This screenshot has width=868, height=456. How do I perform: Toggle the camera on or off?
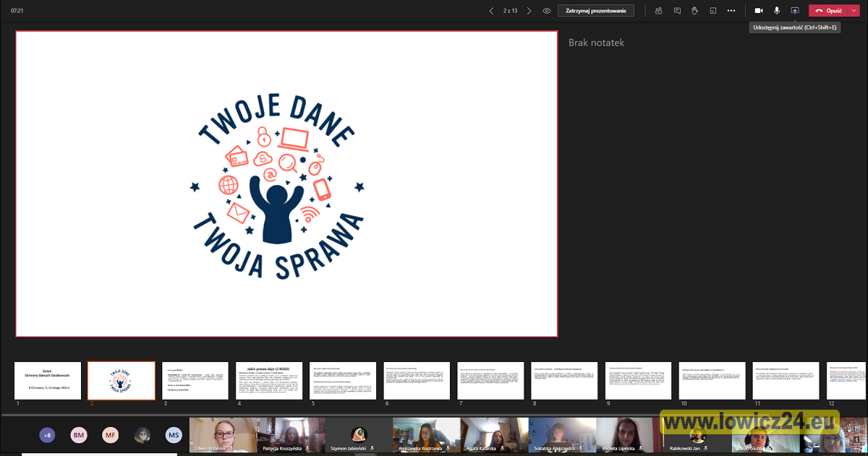(x=759, y=11)
